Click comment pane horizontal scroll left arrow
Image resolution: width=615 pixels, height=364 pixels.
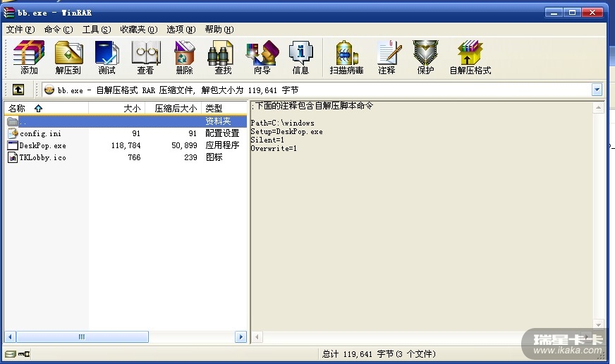coord(257,337)
